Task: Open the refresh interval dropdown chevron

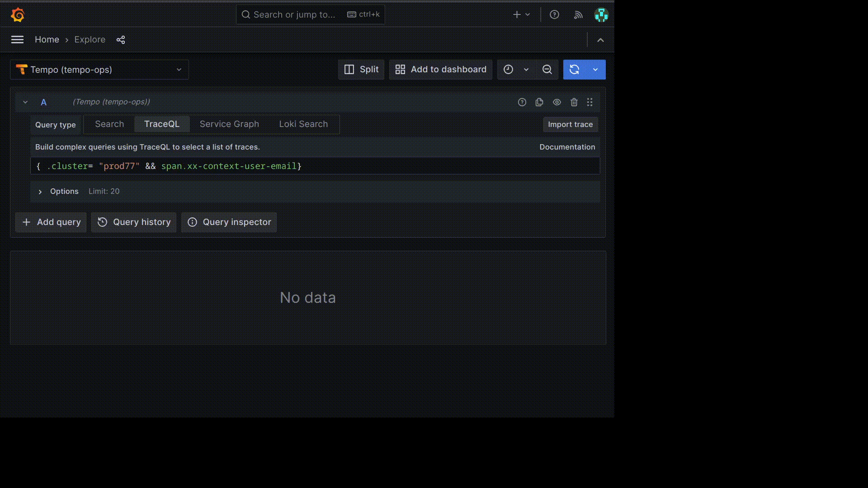Action: 595,70
